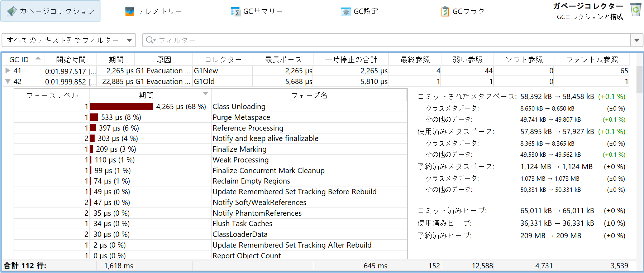Viewport: 644px width, 273px height.
Task: Click the Reference Processing duration bar
Action: [93, 128]
